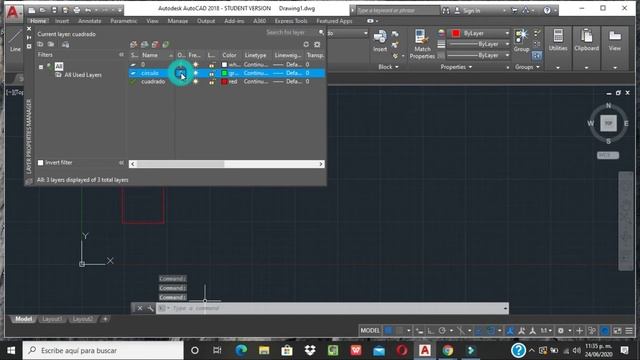Open the object color ByLayer dropdown
Screen dimensions: 640x360
480,33
